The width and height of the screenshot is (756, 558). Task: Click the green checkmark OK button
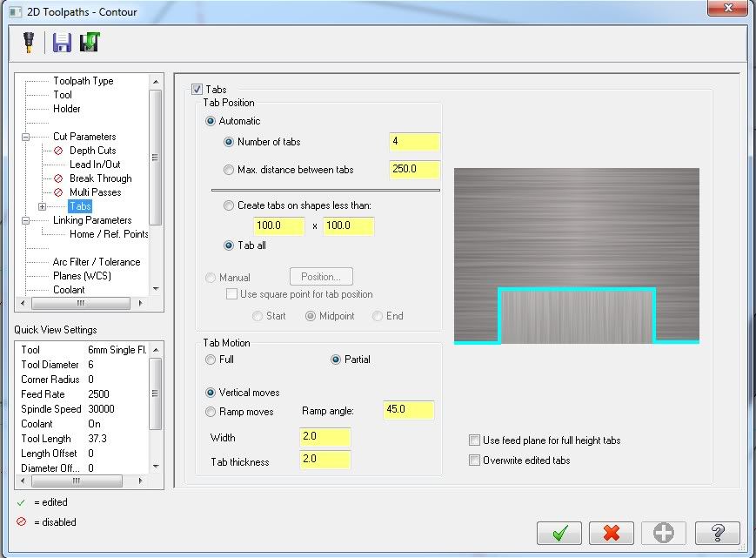point(559,533)
